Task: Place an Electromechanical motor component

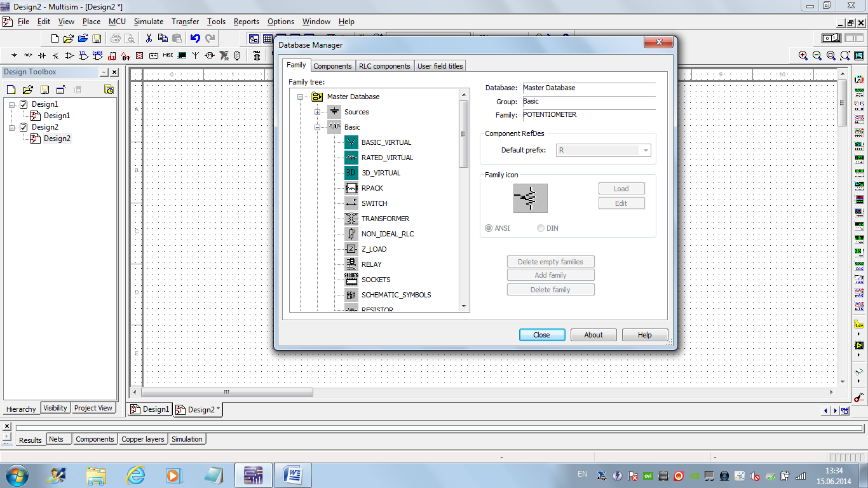Action: 209,55
